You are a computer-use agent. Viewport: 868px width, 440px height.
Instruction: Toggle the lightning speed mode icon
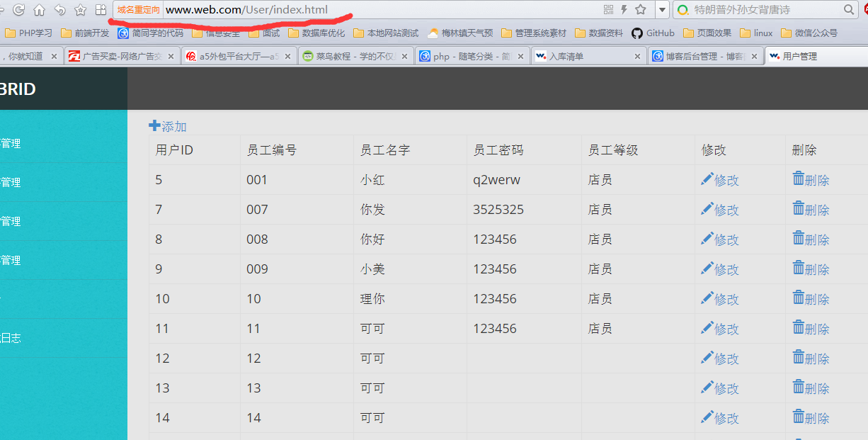click(624, 9)
